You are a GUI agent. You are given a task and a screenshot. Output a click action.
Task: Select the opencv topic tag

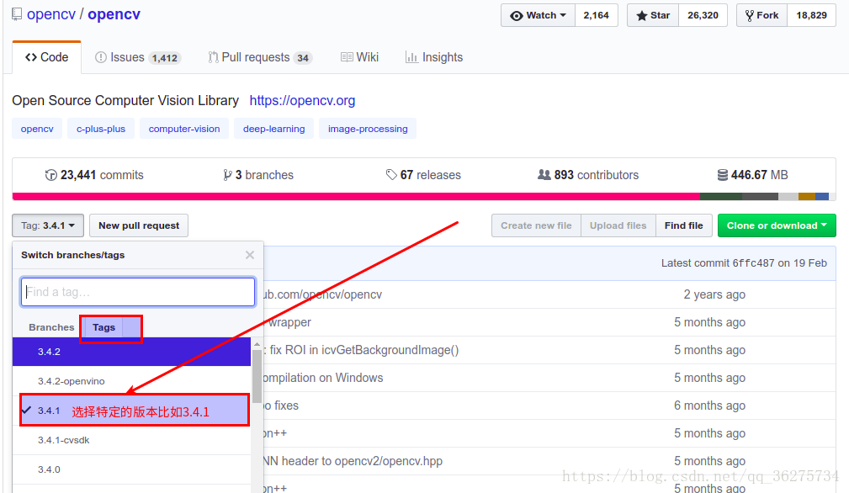[37, 129]
